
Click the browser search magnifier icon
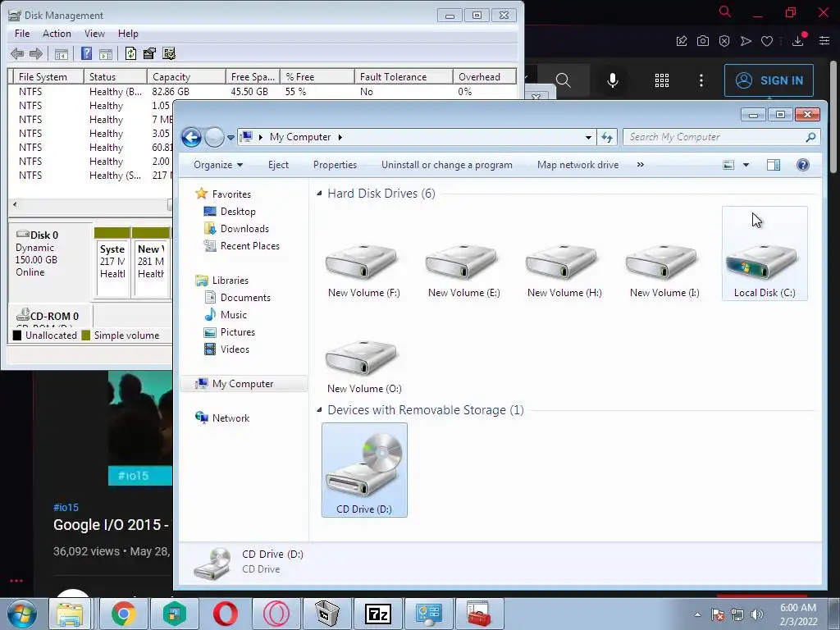click(x=563, y=80)
